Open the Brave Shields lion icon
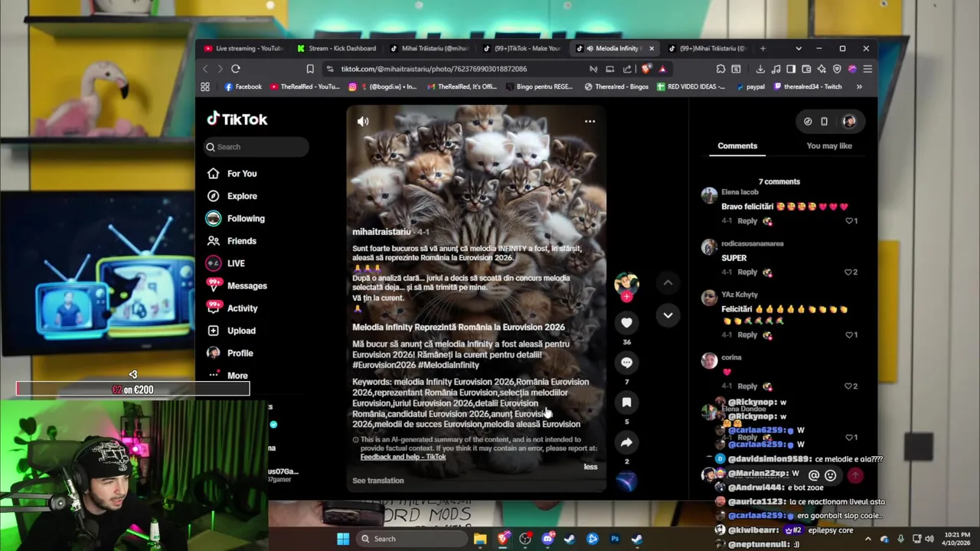Screen dimensions: 980x551 point(645,69)
